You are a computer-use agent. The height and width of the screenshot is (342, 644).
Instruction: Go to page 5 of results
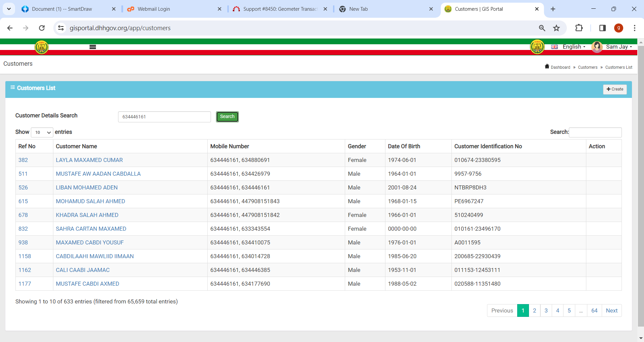(x=569, y=310)
